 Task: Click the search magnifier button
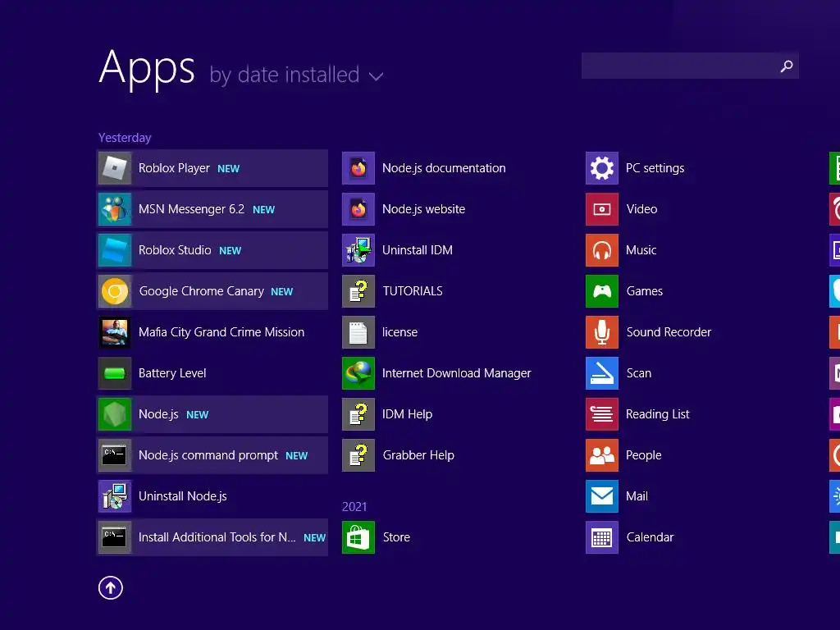787,66
